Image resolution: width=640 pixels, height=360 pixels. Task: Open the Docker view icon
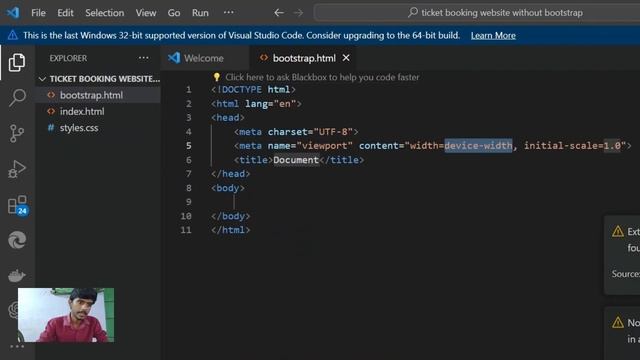17,276
